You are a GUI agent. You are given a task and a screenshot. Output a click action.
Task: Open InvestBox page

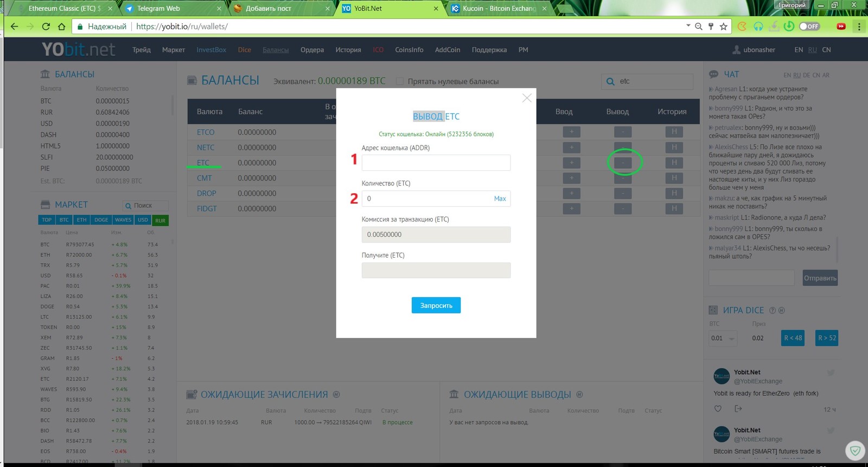tap(211, 49)
